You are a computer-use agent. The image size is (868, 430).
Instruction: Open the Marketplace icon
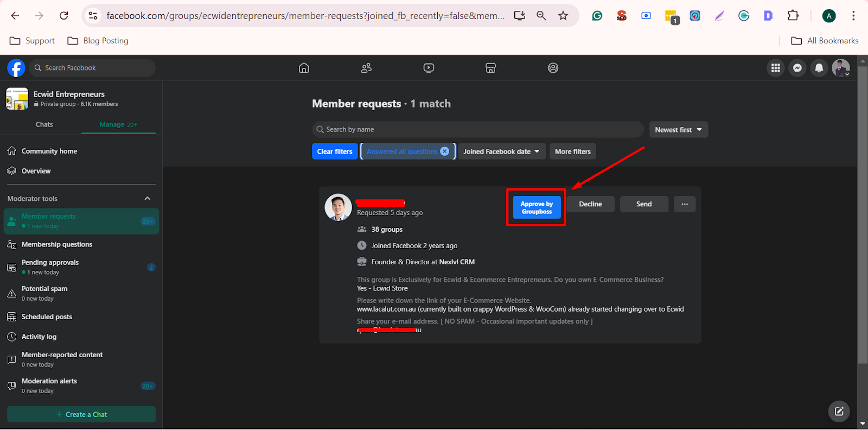pos(490,68)
